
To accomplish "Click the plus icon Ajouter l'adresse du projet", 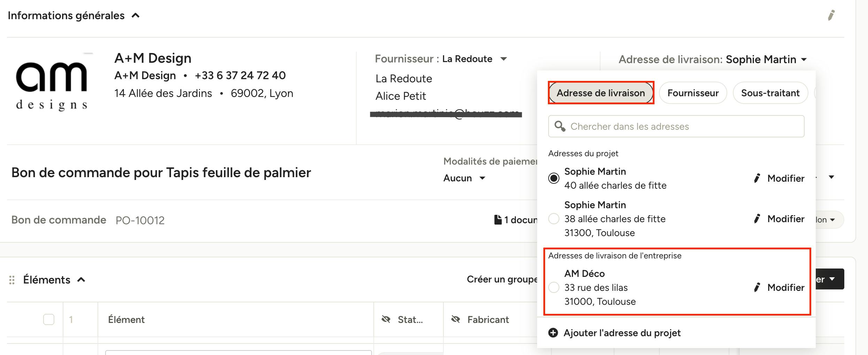I will pos(553,333).
